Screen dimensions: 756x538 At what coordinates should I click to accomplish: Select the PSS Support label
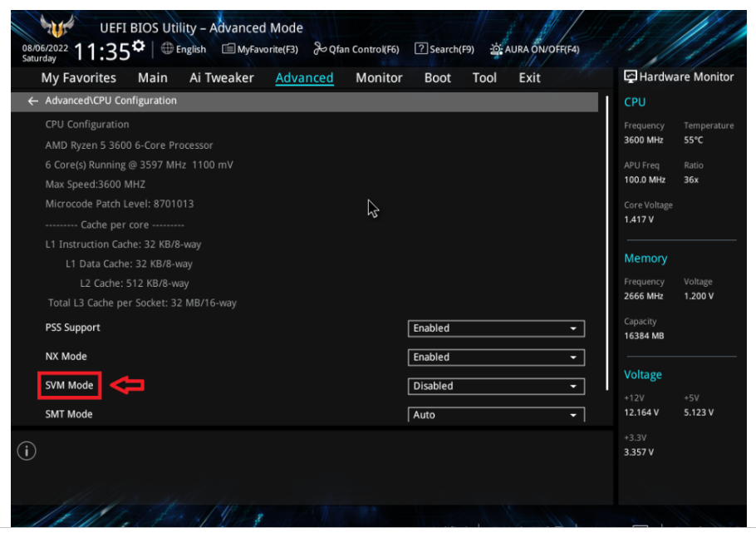pyautogui.click(x=73, y=327)
